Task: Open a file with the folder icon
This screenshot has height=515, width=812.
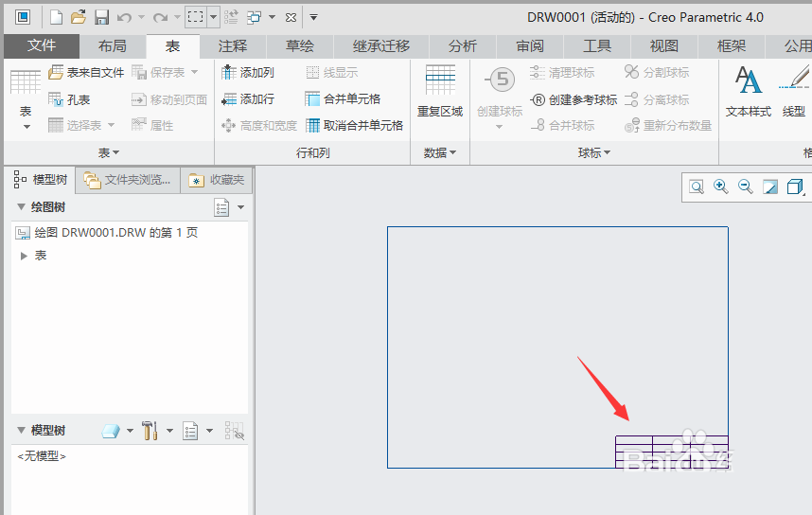Action: click(x=79, y=17)
